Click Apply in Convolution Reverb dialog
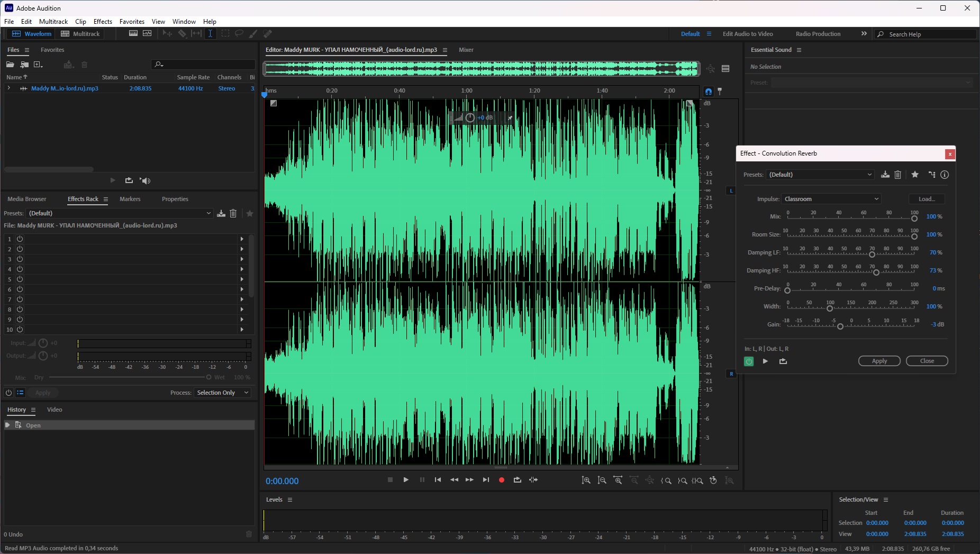This screenshot has height=554, width=980. coord(879,361)
